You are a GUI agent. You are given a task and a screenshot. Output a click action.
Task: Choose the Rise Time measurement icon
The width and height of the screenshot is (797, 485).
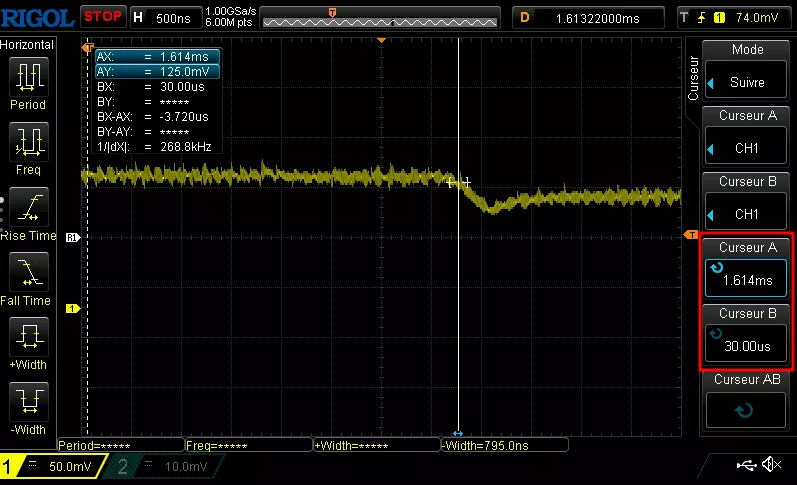(28, 208)
